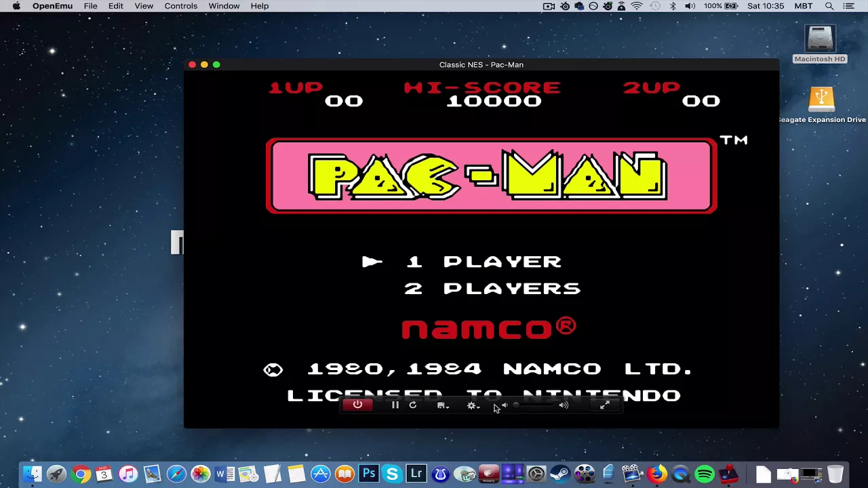Launch Photoshop from the Dock
Viewport: 868px width, 488px height.
369,474
